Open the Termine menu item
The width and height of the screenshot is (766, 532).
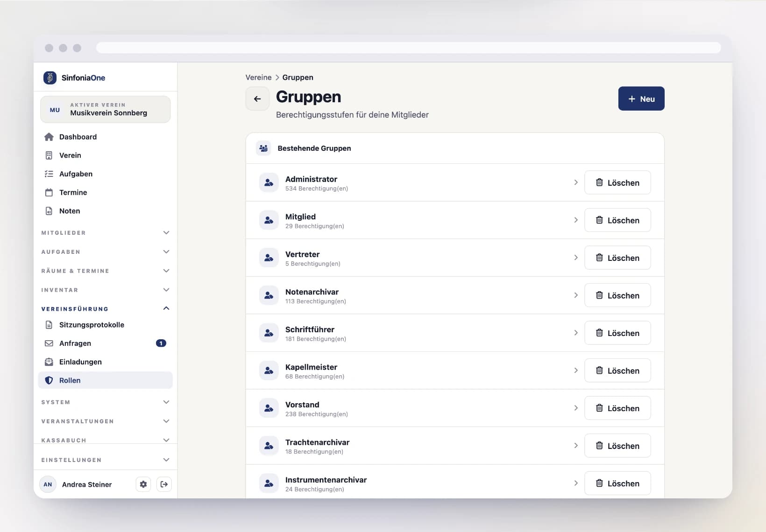pyautogui.click(x=106, y=192)
